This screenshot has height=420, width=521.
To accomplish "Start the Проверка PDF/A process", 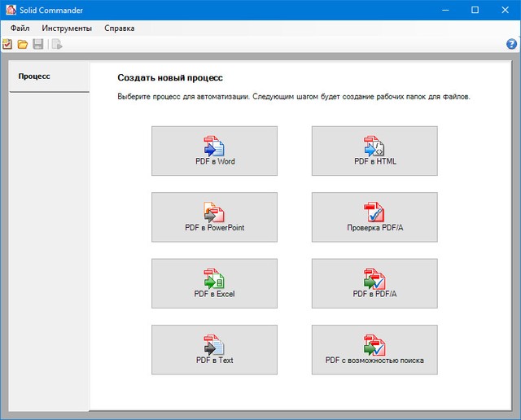I will coord(374,217).
